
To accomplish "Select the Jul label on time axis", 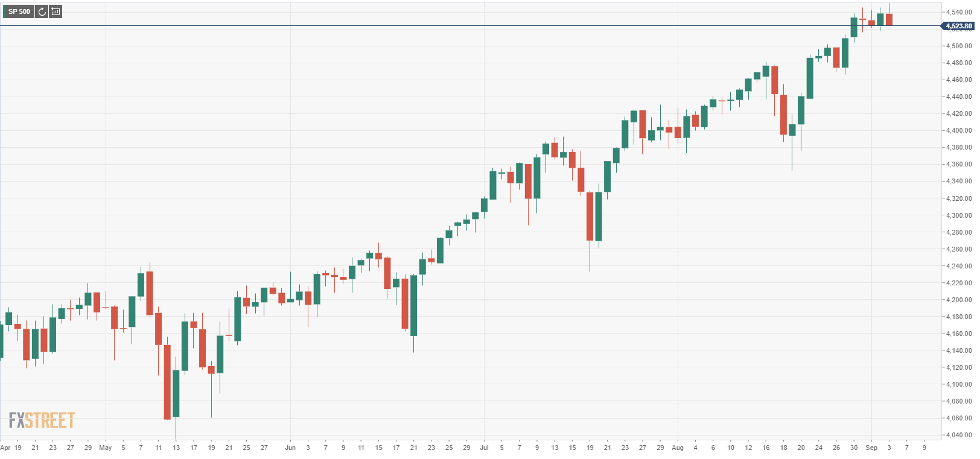I will click(x=484, y=448).
